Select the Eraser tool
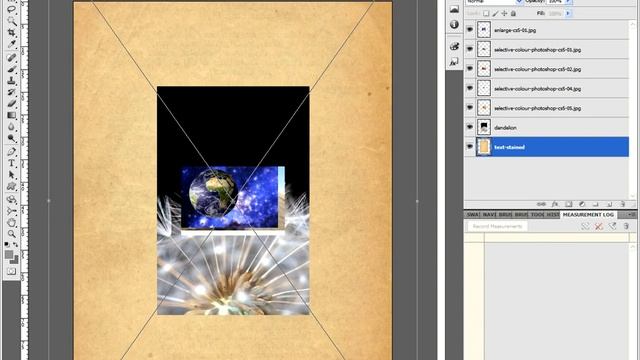 (x=11, y=104)
